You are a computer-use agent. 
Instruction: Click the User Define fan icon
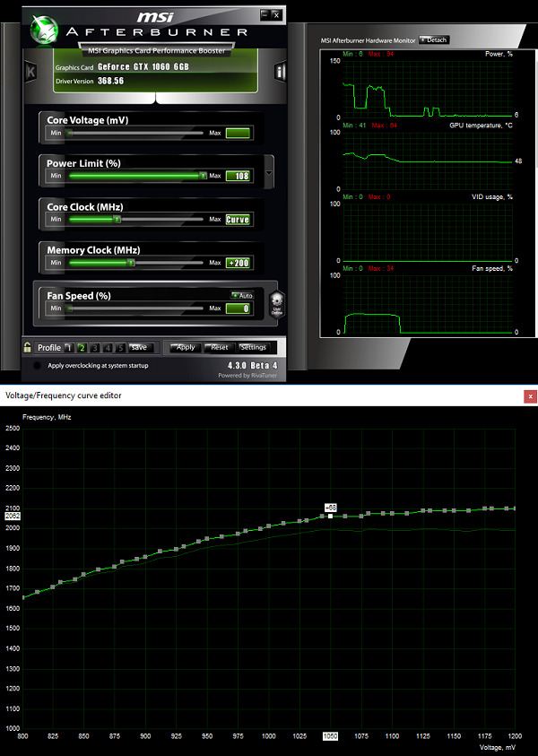pyautogui.click(x=277, y=305)
